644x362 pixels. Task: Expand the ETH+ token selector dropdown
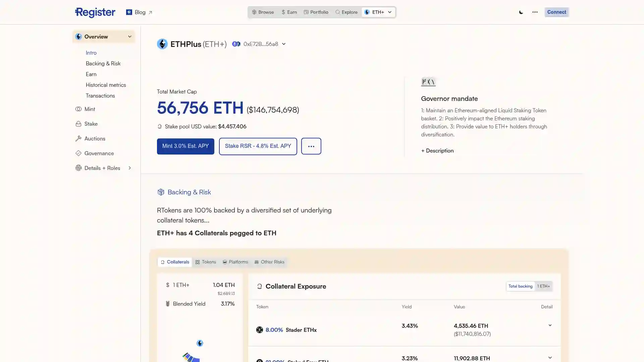click(x=378, y=12)
